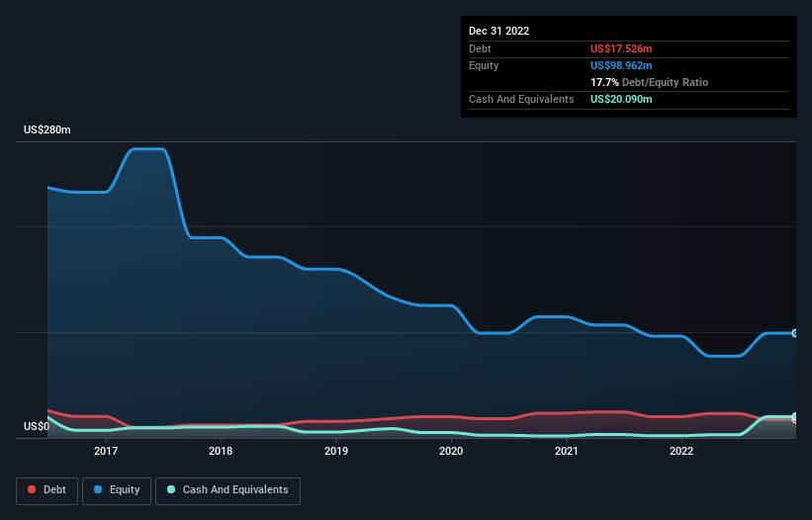Click the red Debt legend dot

tap(32, 489)
